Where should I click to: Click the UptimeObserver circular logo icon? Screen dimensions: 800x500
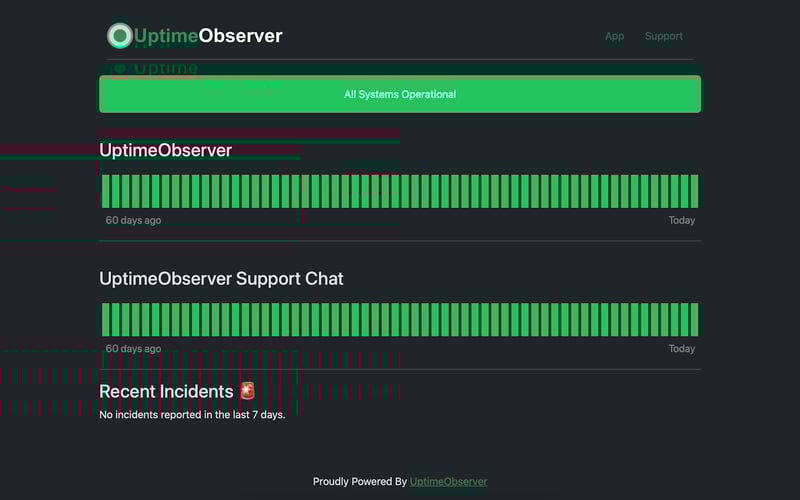(120, 36)
